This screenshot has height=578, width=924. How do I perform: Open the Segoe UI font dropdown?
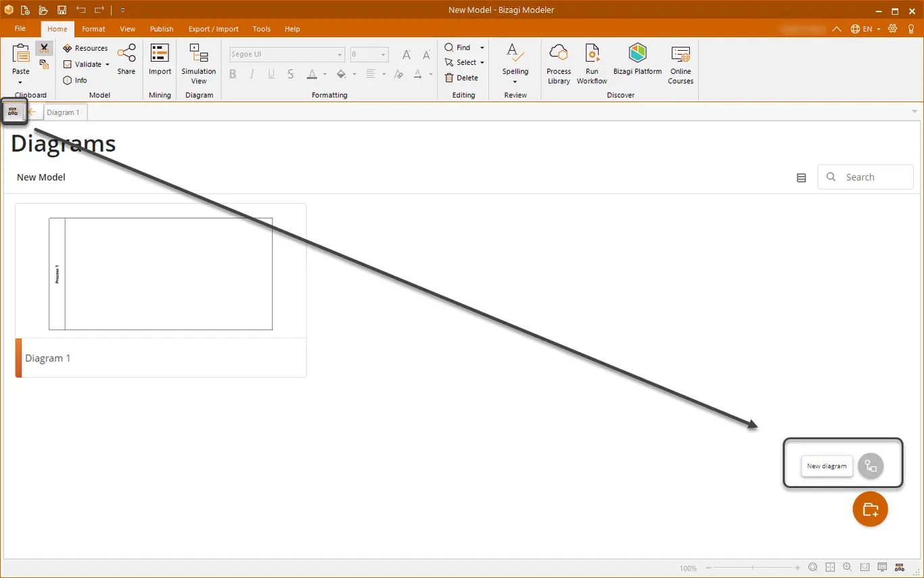[x=340, y=54]
